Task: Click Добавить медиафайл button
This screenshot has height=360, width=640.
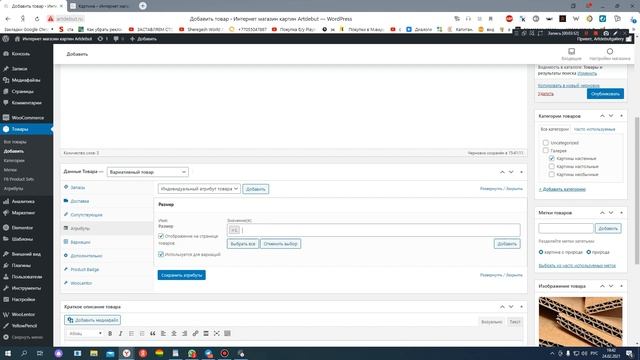Action: point(93,320)
